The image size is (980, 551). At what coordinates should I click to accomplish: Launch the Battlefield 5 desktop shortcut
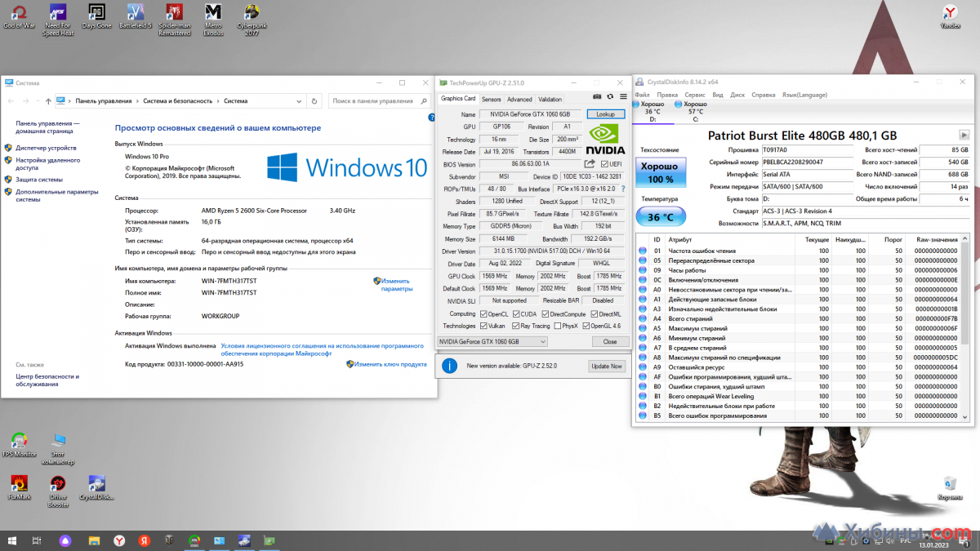tap(136, 16)
